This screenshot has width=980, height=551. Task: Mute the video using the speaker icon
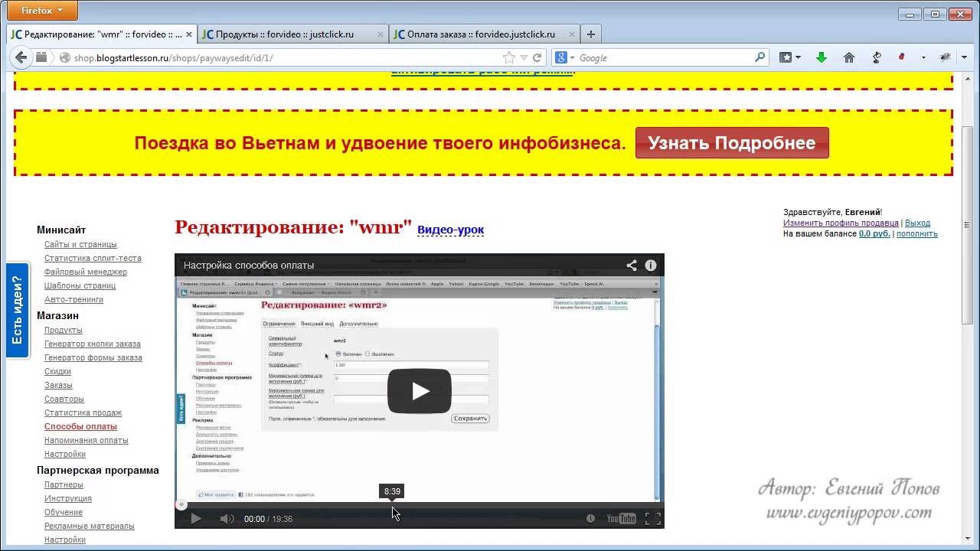(227, 518)
